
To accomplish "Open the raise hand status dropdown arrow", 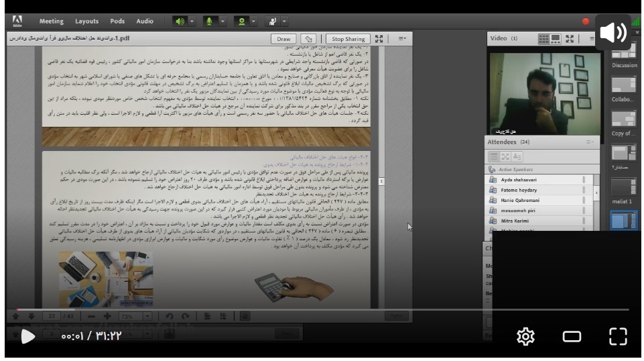I will point(284,21).
